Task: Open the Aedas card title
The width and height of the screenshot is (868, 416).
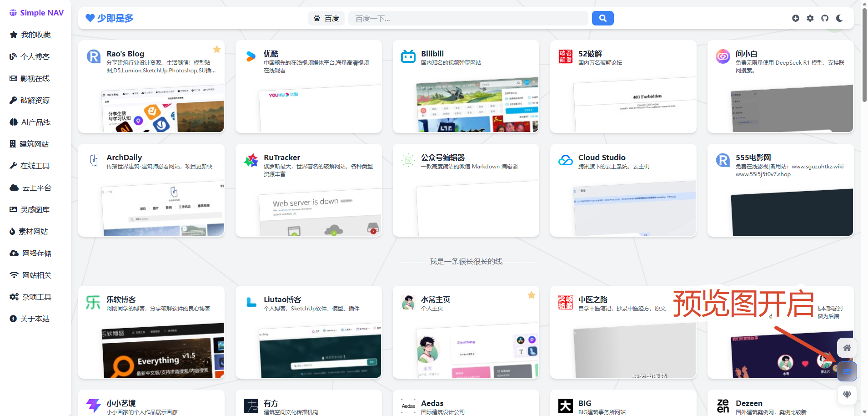Action: click(x=432, y=403)
